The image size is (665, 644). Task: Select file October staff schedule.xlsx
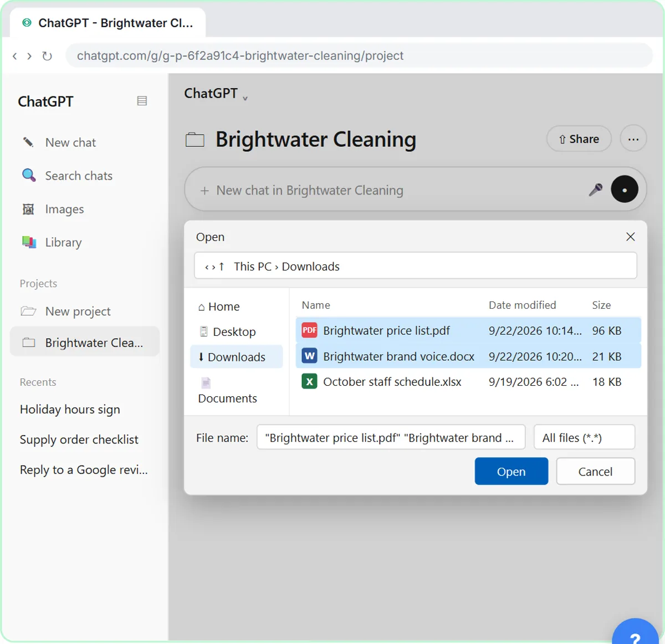[468, 381]
